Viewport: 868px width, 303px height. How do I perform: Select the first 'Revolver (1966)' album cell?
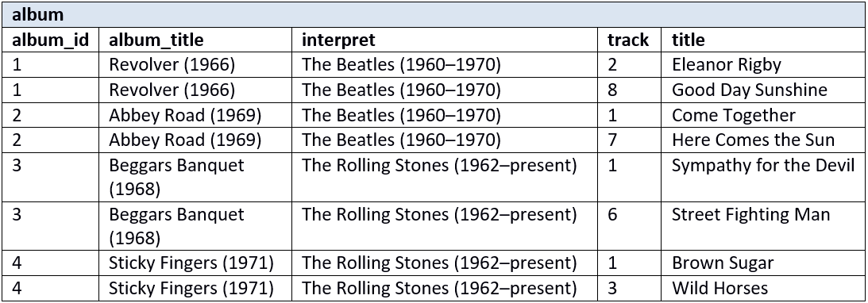(x=196, y=65)
